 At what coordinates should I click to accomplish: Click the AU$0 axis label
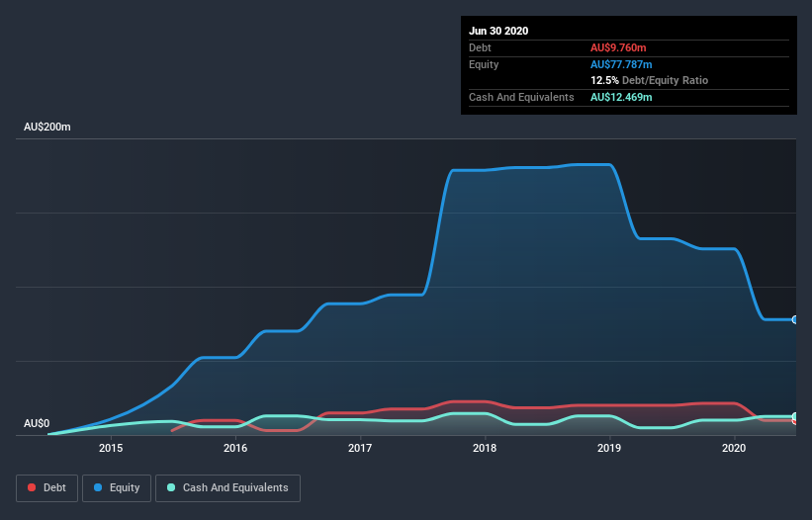37,423
